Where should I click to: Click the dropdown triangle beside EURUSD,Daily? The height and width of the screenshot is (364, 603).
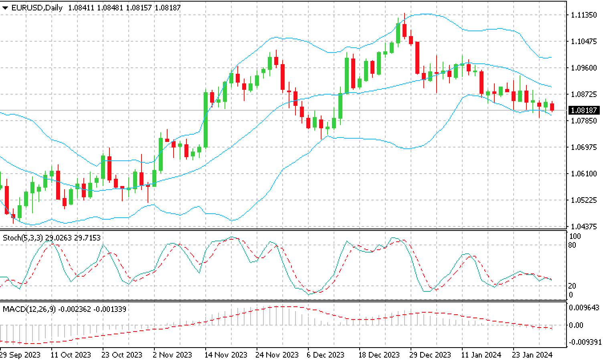[x=5, y=8]
